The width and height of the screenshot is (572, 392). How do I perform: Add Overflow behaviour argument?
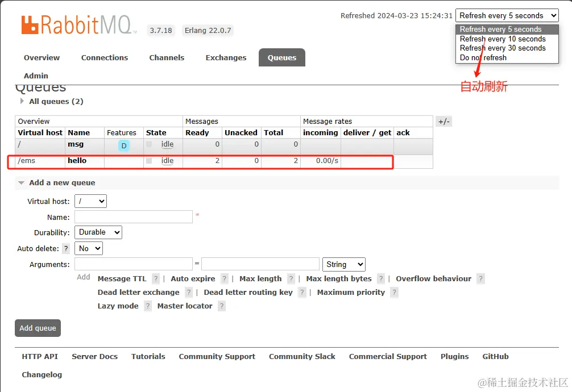pyautogui.click(x=434, y=279)
